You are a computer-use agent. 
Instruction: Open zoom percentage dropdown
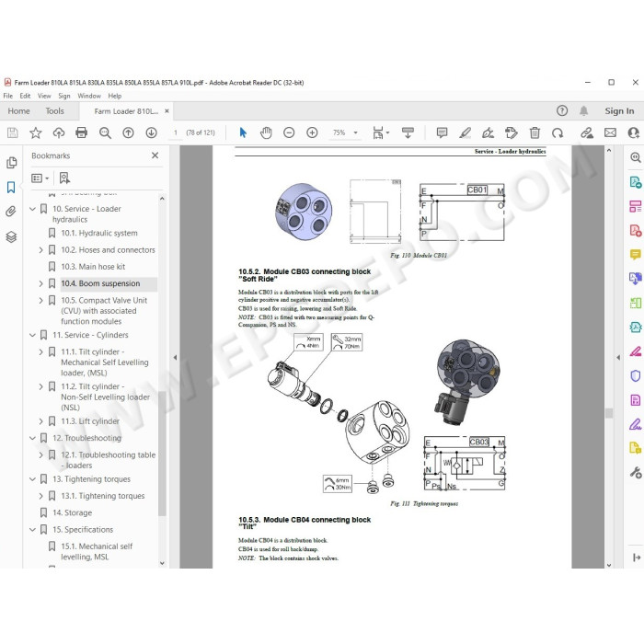(356, 132)
